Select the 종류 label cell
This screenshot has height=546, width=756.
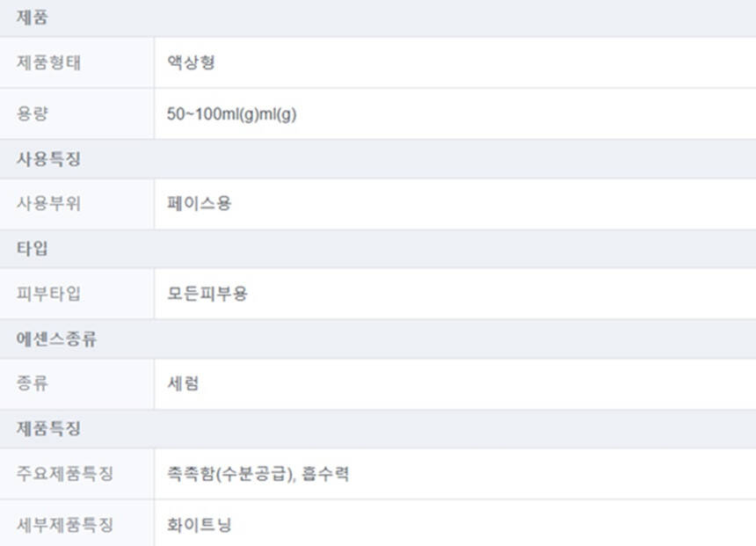tap(33, 384)
